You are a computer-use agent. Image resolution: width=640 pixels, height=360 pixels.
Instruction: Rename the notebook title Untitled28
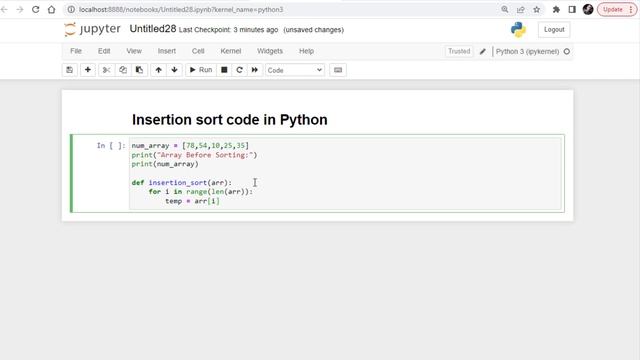[153, 29]
